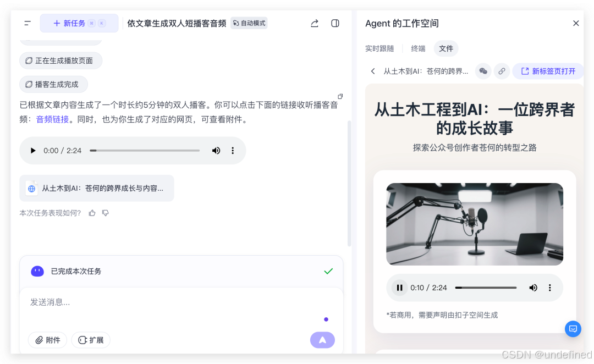Create a new task with 新任务 button

coord(79,23)
